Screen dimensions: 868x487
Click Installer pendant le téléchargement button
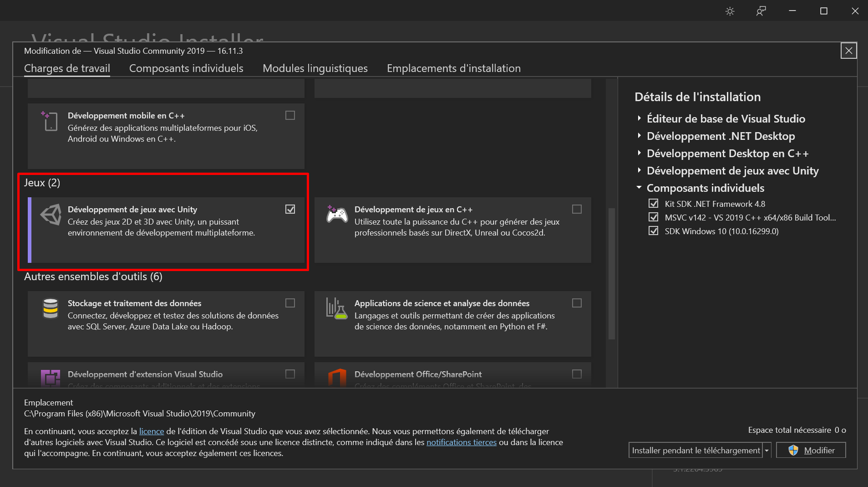coord(695,450)
